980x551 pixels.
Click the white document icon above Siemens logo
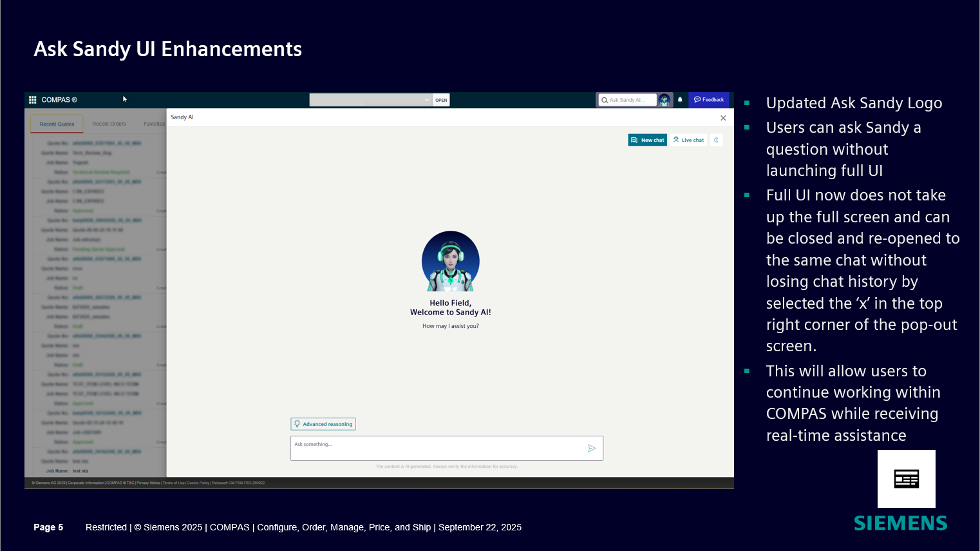coord(907,479)
